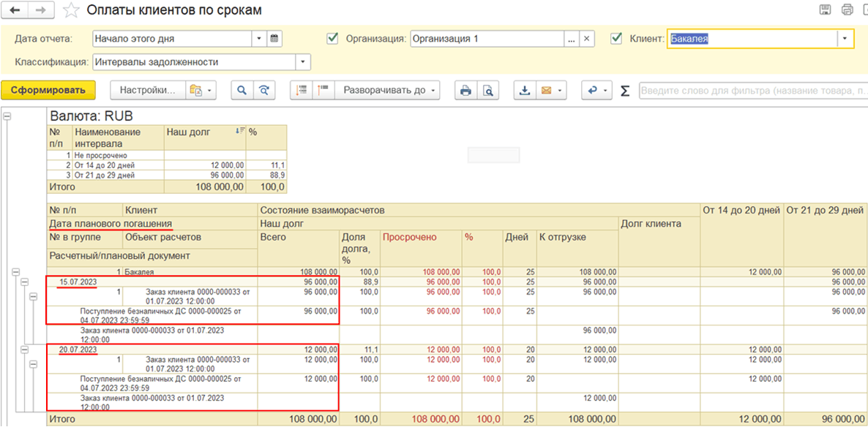Click the magnifier Find icon in toolbar
Viewport: 868px width, 427px height.
242,91
